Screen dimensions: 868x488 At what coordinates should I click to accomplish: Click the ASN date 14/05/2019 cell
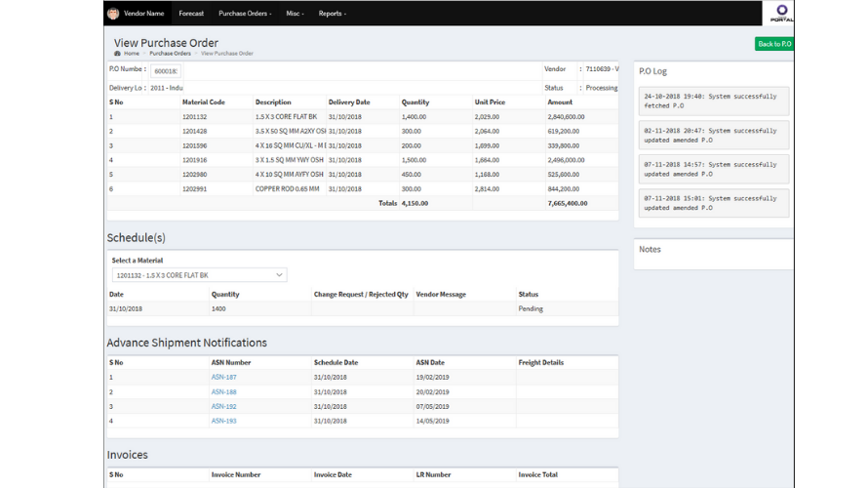(432, 421)
